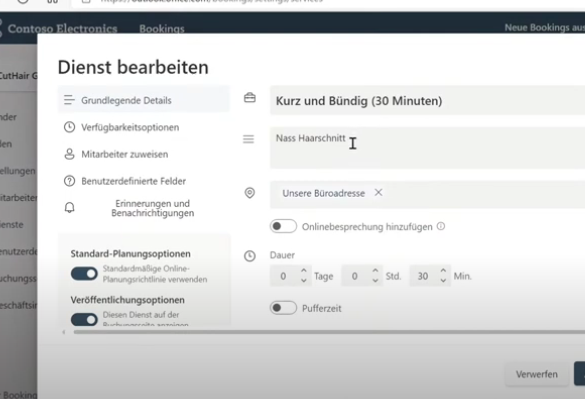585x399 pixels.
Task: Click the description lines icon
Action: click(248, 139)
